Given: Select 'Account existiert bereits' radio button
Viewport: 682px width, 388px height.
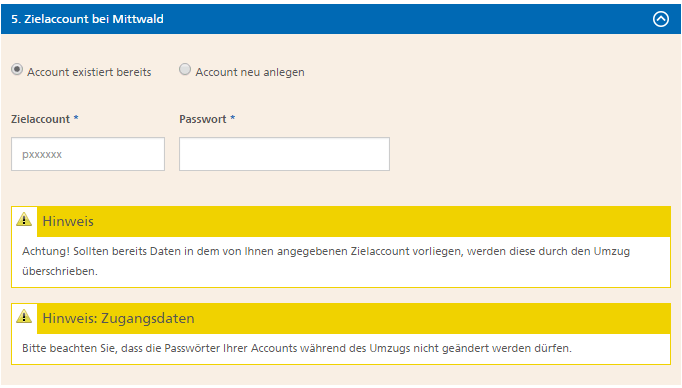Looking at the screenshot, I should [x=17, y=69].
